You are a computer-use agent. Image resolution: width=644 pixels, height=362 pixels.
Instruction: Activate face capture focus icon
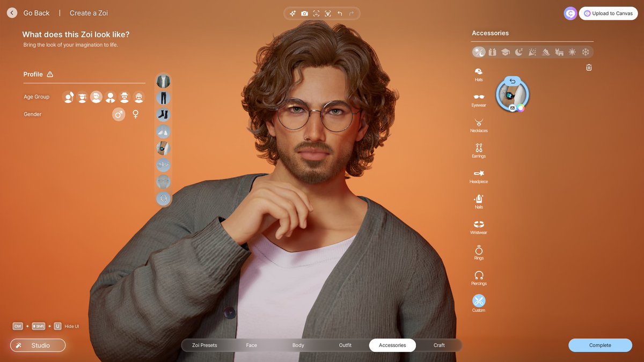(x=316, y=13)
